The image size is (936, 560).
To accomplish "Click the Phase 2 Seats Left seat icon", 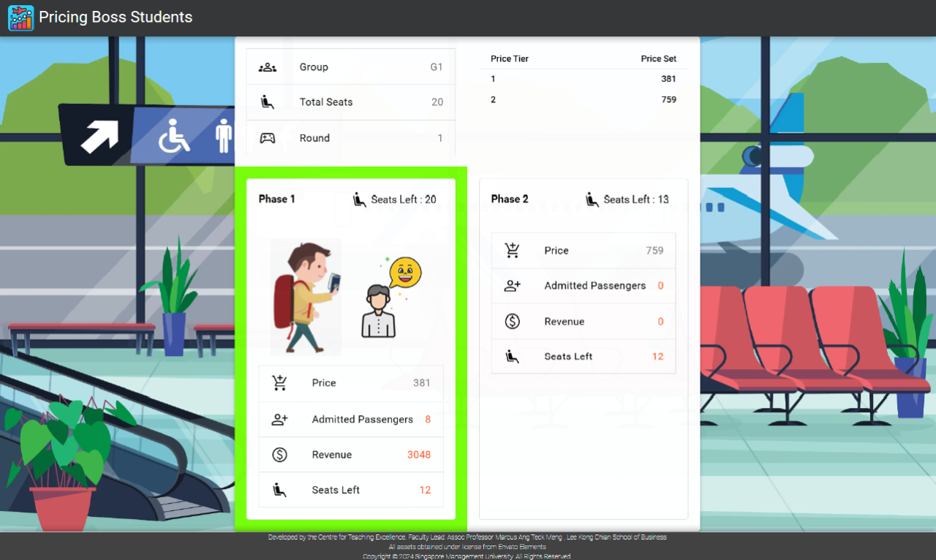I will (x=512, y=357).
